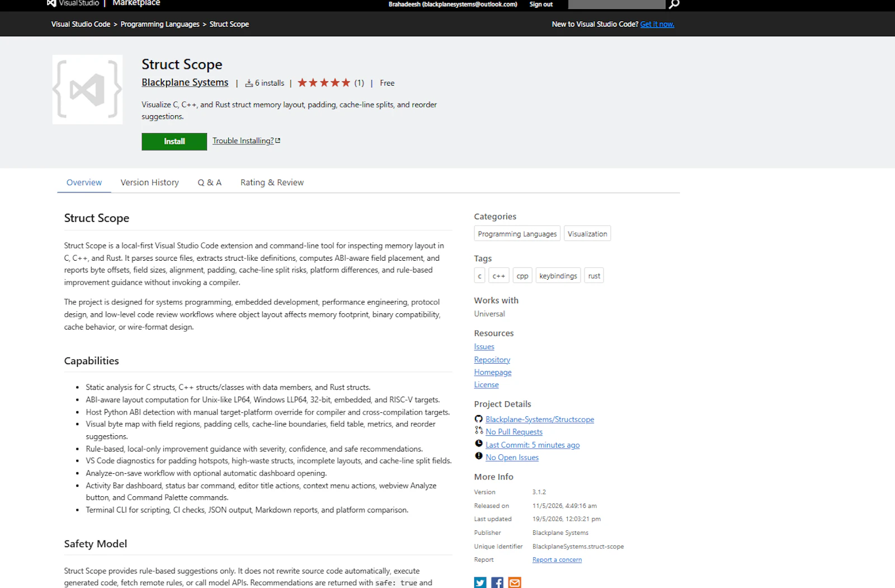Image resolution: width=895 pixels, height=588 pixels.
Task: Click No Pull Requests link
Action: click(514, 432)
